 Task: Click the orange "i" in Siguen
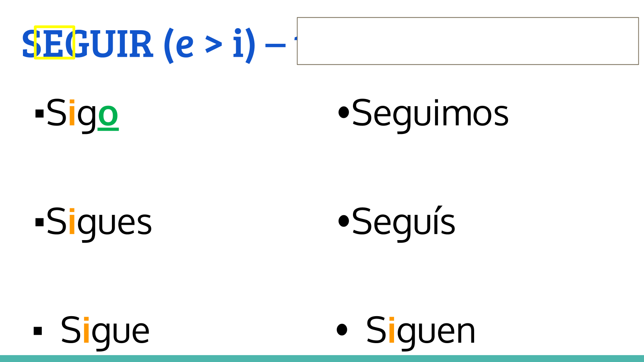click(x=392, y=331)
